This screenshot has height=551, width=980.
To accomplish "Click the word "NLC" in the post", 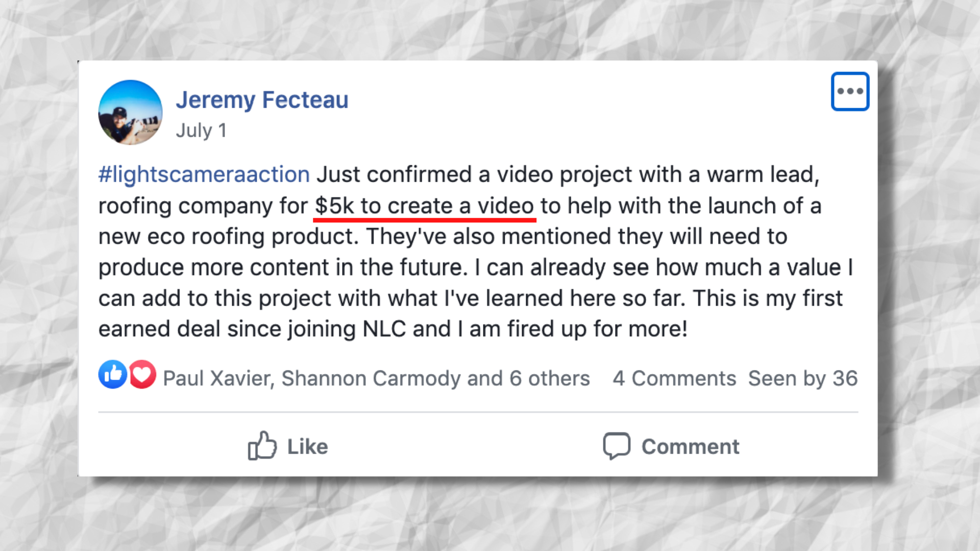I will click(384, 329).
